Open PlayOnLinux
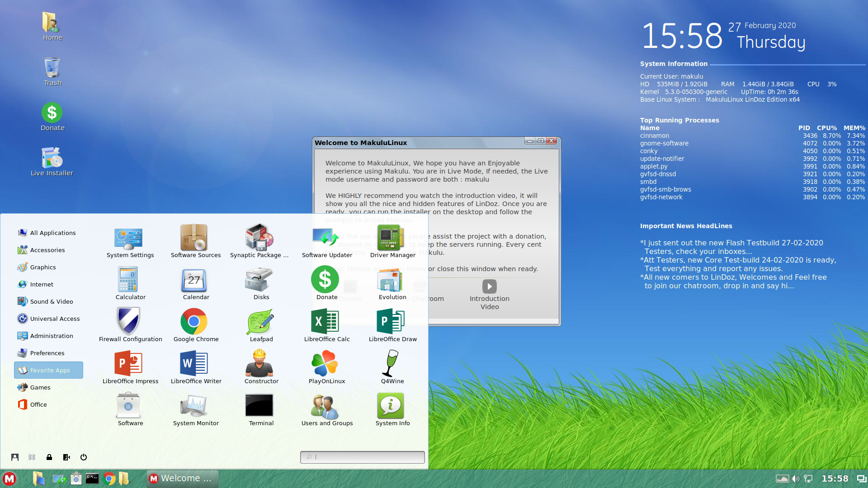This screenshot has width=868, height=488. 327,367
